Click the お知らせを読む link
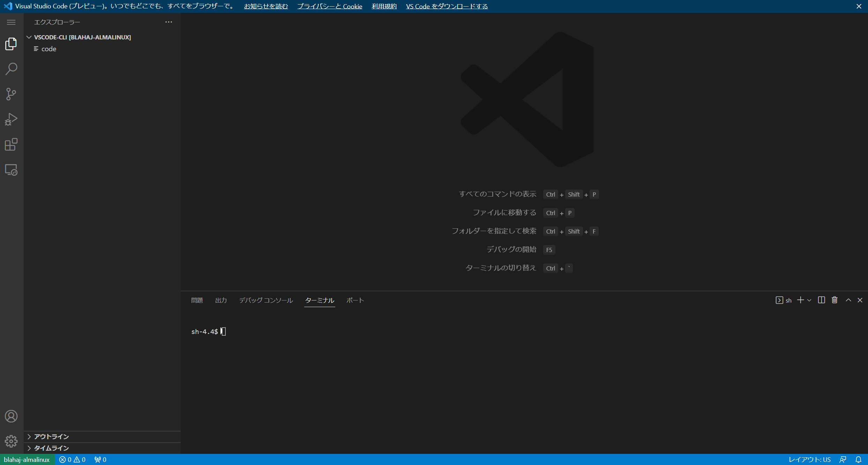 click(x=266, y=6)
